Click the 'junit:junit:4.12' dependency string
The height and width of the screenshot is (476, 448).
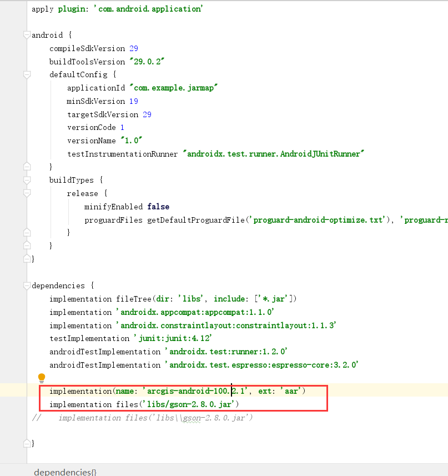(173, 338)
